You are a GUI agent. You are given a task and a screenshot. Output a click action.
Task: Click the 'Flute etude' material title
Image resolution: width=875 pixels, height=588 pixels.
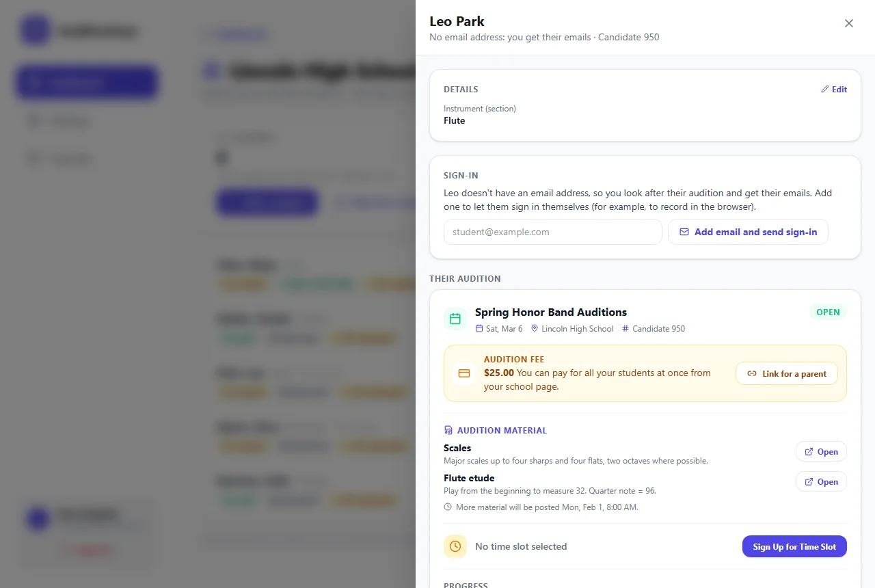click(469, 478)
